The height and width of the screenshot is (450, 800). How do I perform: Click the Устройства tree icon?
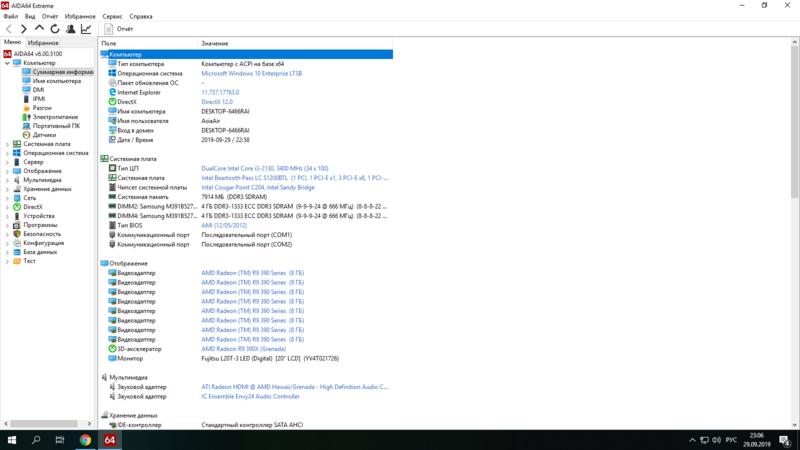pos(17,216)
